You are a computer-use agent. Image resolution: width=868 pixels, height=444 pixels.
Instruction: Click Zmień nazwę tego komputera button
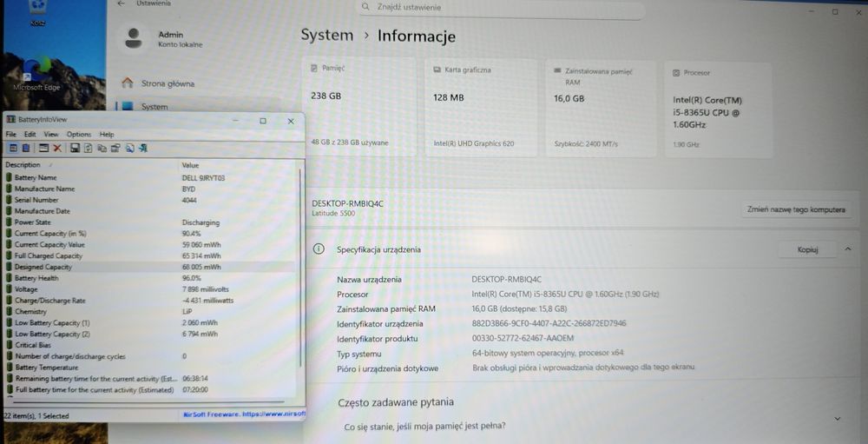point(795,210)
